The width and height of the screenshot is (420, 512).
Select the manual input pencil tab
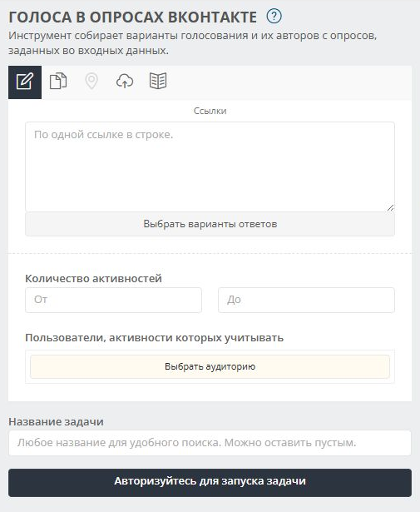25,82
